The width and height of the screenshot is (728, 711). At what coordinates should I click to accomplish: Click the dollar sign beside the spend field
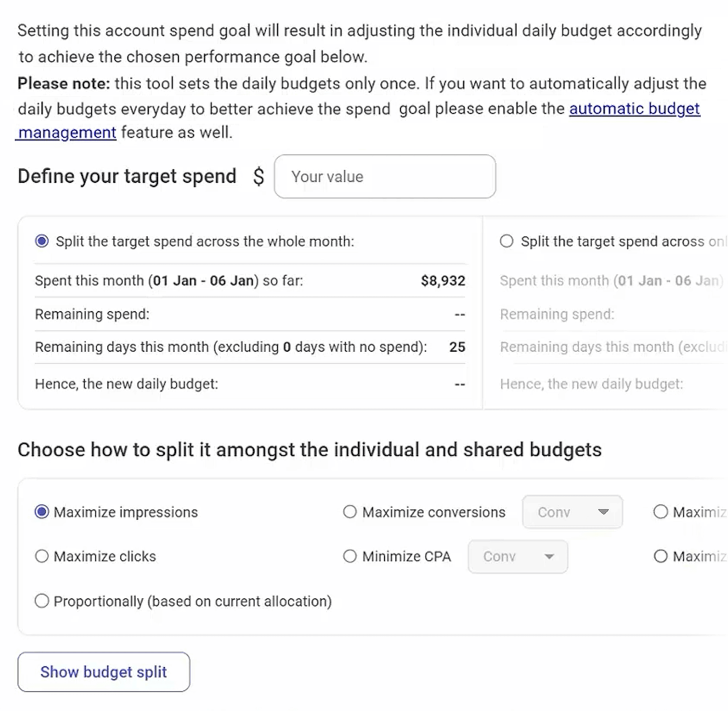tap(259, 176)
